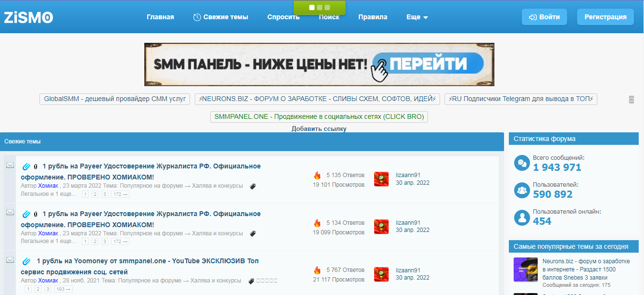Jump to page 193 of the Yoomoney topic

[x=63, y=289]
